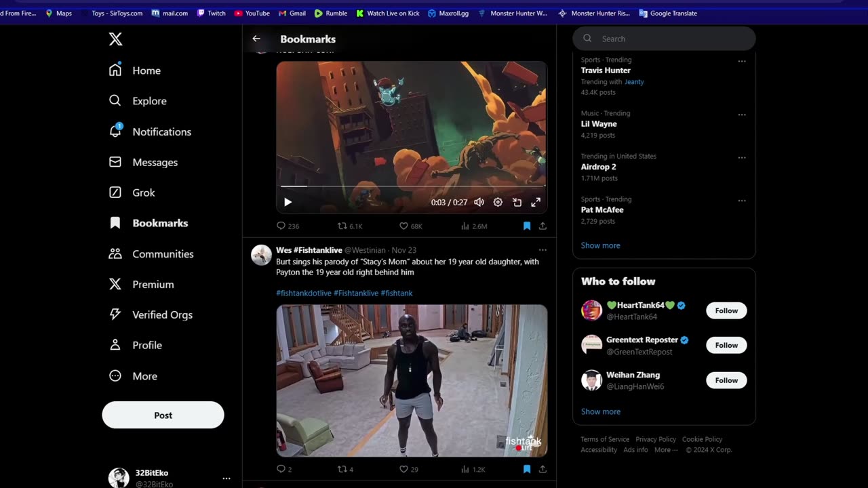Follow Weihan Zhang
Screen dimensions: 868x488
(726, 380)
